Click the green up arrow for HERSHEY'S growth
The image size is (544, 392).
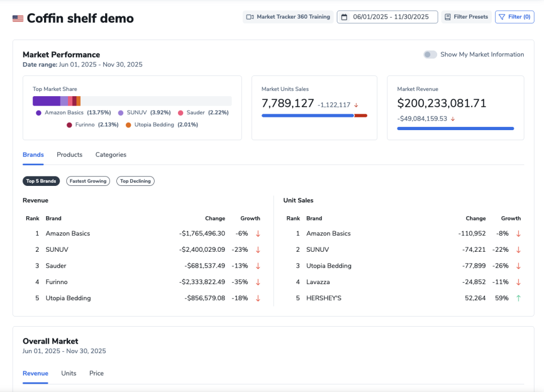pyautogui.click(x=518, y=298)
